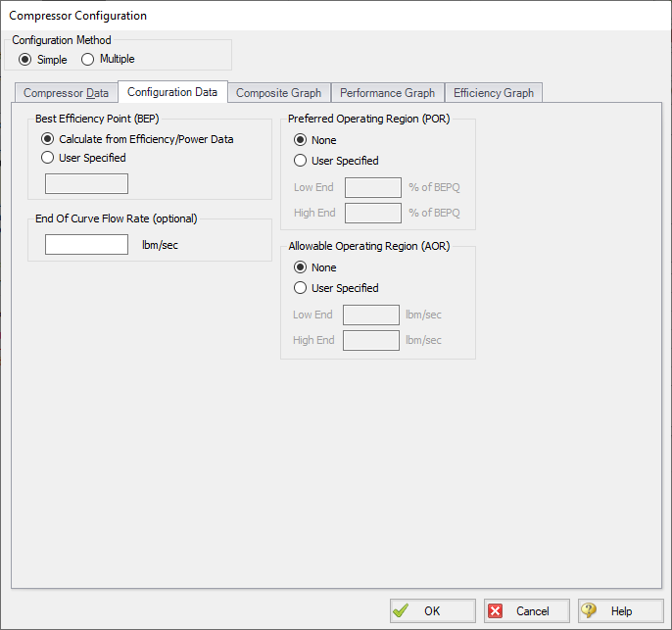Choose User Specified for Best Efficiency Point
The height and width of the screenshot is (630, 672).
[47, 158]
